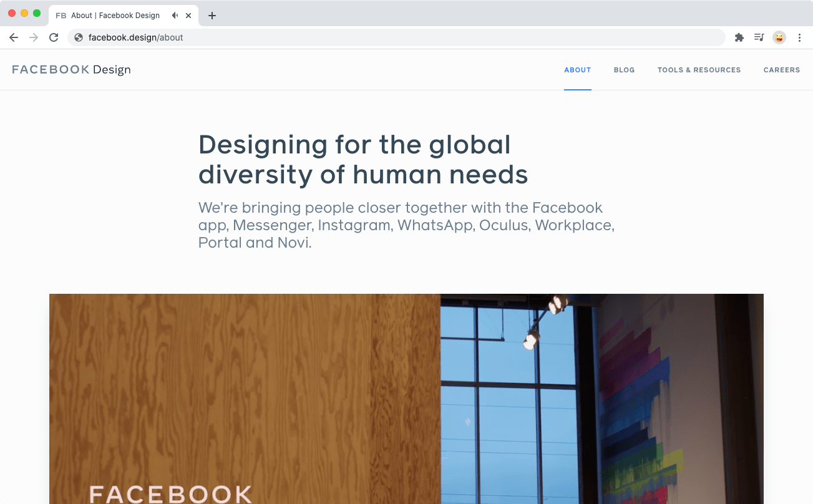Viewport: 813px width, 504px height.
Task: Open Chrome three-dot menu
Action: pos(799,37)
